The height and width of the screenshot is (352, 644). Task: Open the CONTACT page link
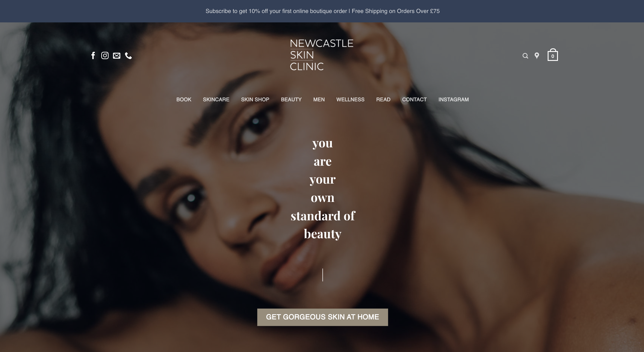414,99
